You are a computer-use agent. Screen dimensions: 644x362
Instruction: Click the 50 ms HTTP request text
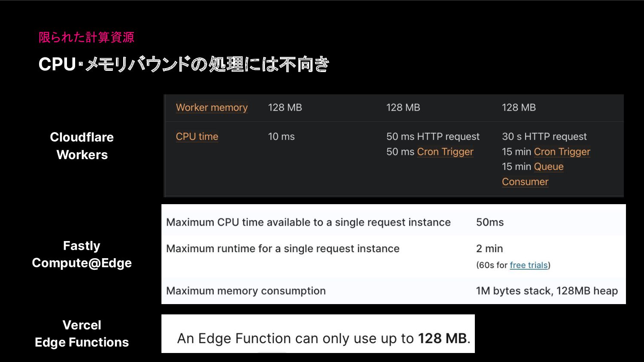tap(432, 137)
